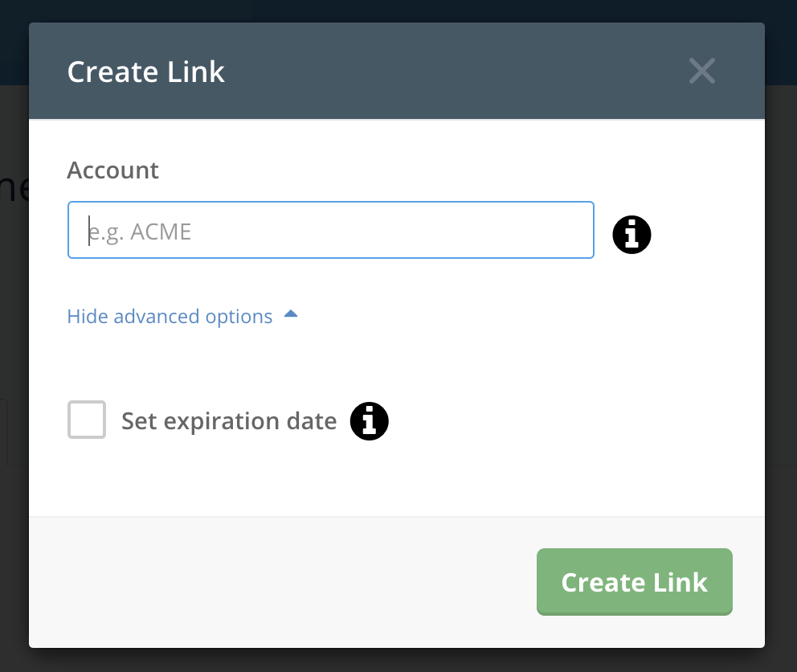The image size is (797, 672).
Task: Focus the Account input with e.g. ACME placeholder
Action: point(331,230)
